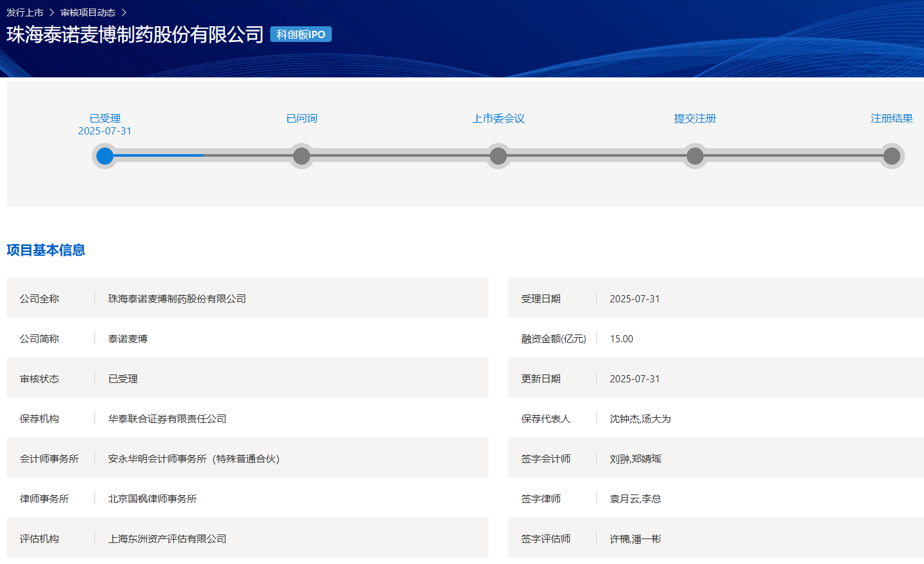Select the 上市委会议 timeline node circle
This screenshot has height=564, width=924.
498,156
